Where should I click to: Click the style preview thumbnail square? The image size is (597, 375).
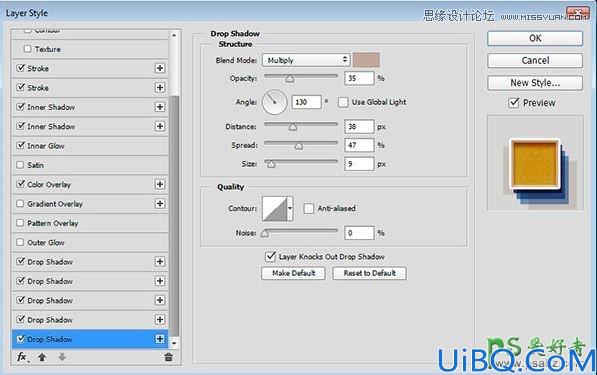(x=535, y=164)
